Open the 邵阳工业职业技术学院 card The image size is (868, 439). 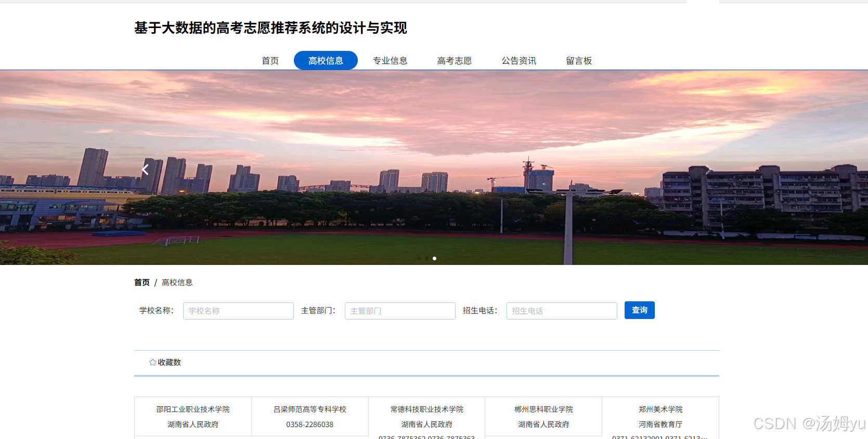pos(193,417)
